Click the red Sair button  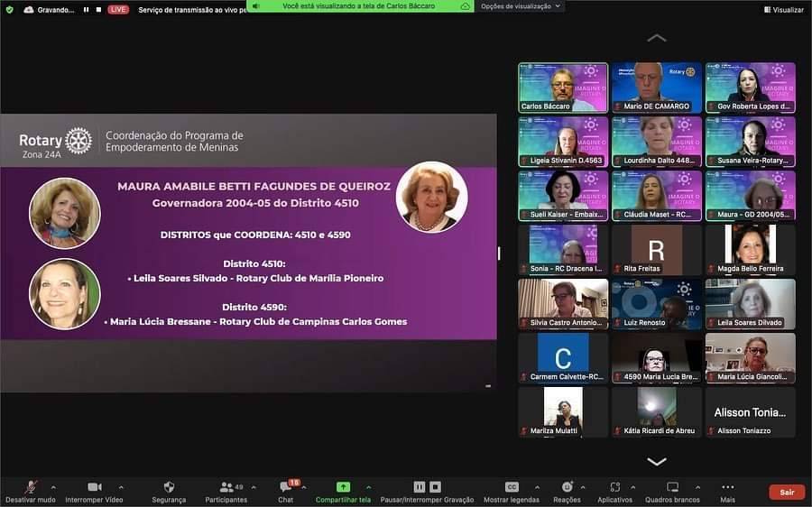click(x=787, y=492)
